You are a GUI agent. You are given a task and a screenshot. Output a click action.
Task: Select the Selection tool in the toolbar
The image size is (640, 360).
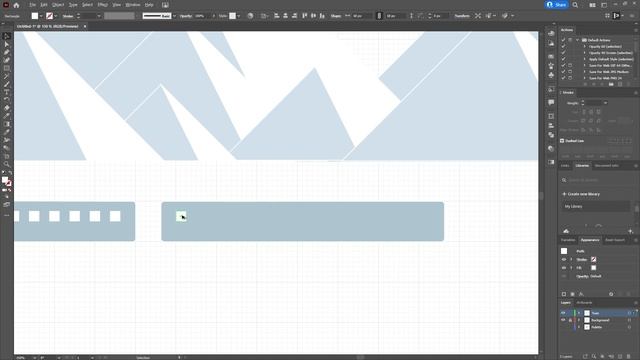point(7,36)
